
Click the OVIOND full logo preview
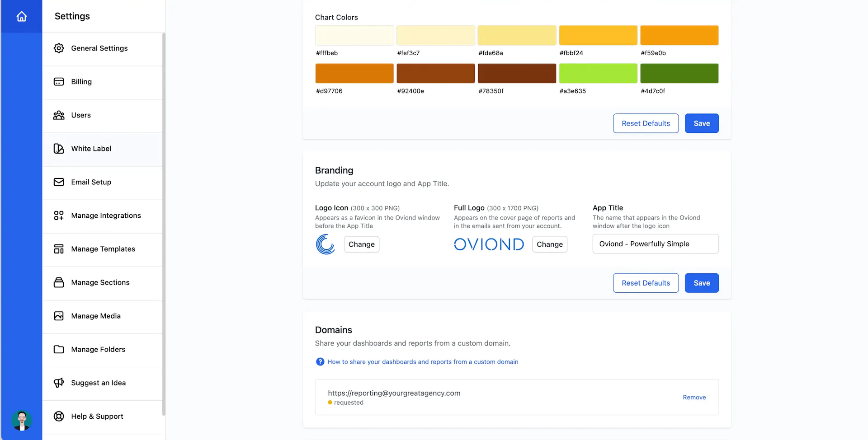click(x=489, y=244)
